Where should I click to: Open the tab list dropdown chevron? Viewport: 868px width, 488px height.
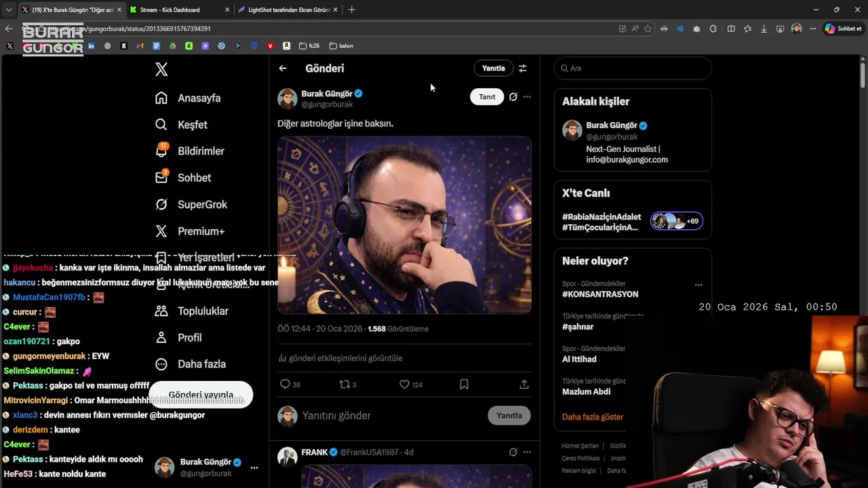[8, 9]
